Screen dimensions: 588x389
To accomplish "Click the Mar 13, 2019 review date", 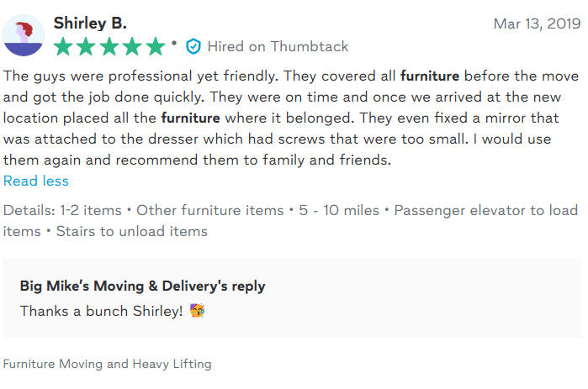I will [x=537, y=24].
